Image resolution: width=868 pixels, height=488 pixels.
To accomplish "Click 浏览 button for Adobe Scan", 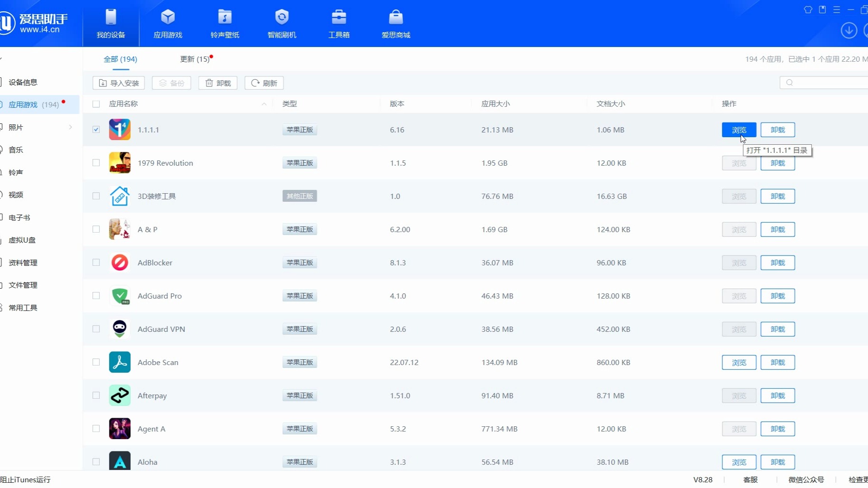I will [x=739, y=362].
